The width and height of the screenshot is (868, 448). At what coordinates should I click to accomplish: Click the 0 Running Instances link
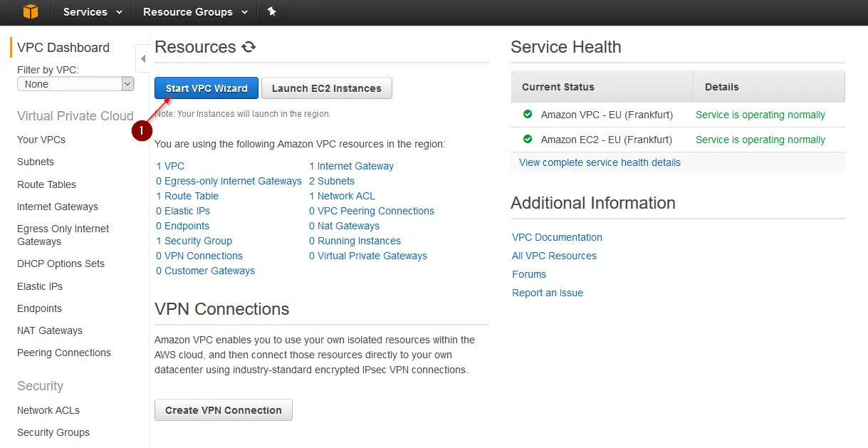355,241
